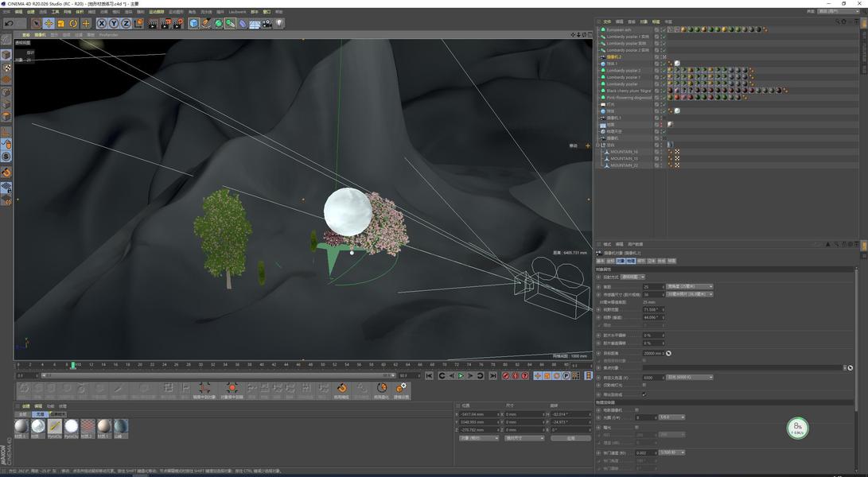Click the Undo arrow icon
Screen dimensions: 868x477
[x=9, y=24]
